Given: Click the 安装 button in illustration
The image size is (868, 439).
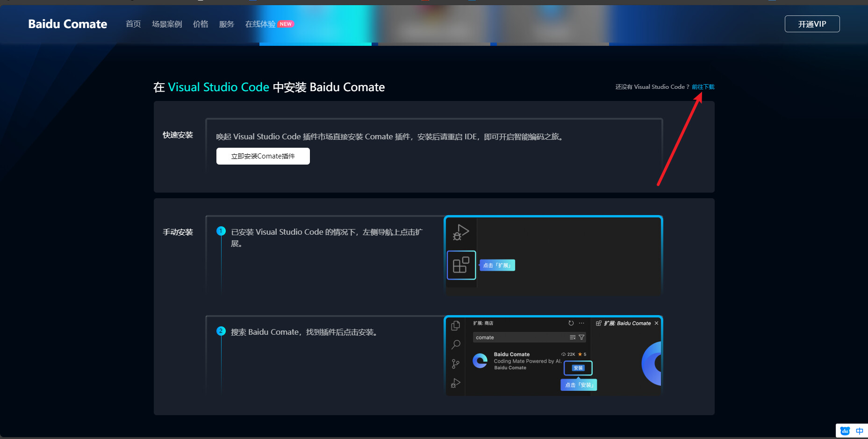Looking at the screenshot, I should pos(578,368).
